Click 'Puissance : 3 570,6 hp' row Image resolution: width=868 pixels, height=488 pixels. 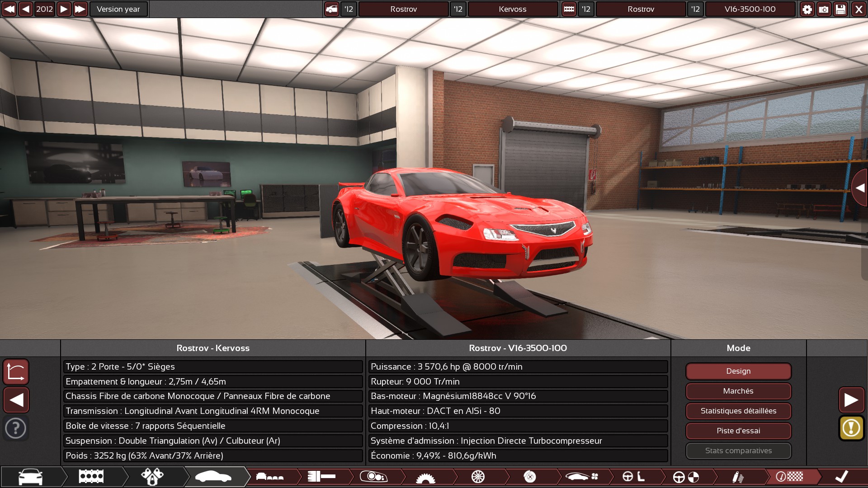pos(518,366)
